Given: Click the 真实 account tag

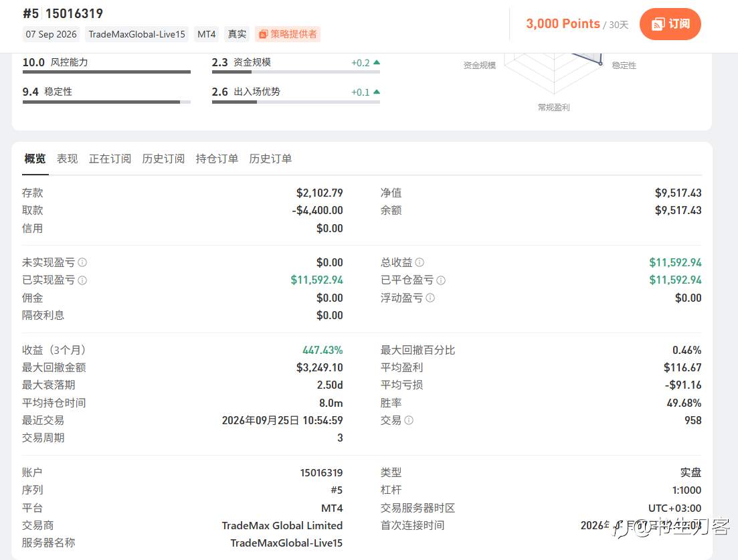Looking at the screenshot, I should coord(238,34).
